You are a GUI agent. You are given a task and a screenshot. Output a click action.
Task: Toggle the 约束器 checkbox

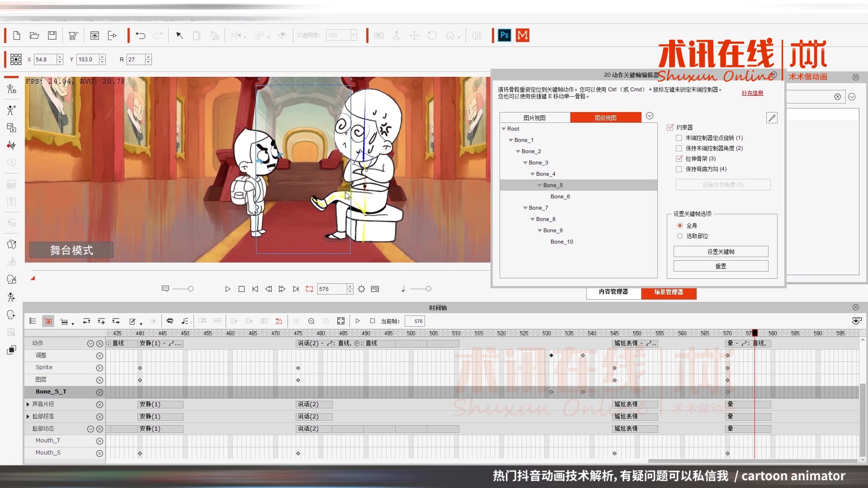coord(670,127)
